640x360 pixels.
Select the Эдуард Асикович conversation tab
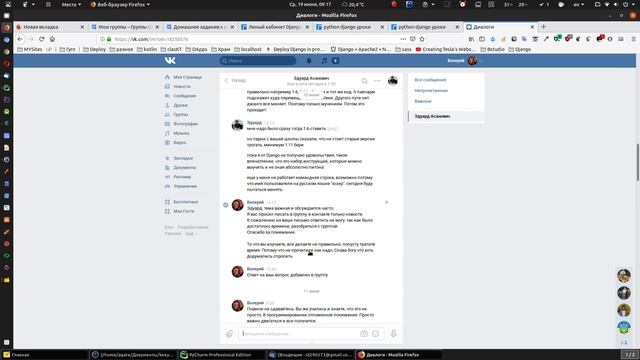(x=446, y=116)
